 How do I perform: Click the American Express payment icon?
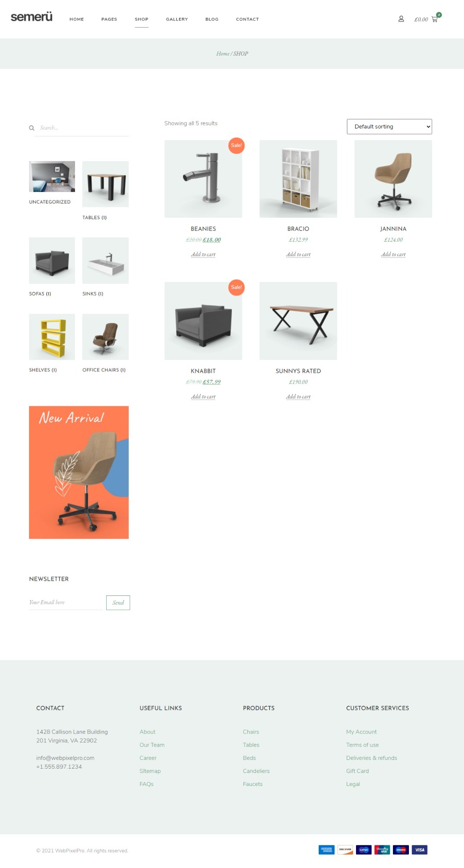coord(326,850)
